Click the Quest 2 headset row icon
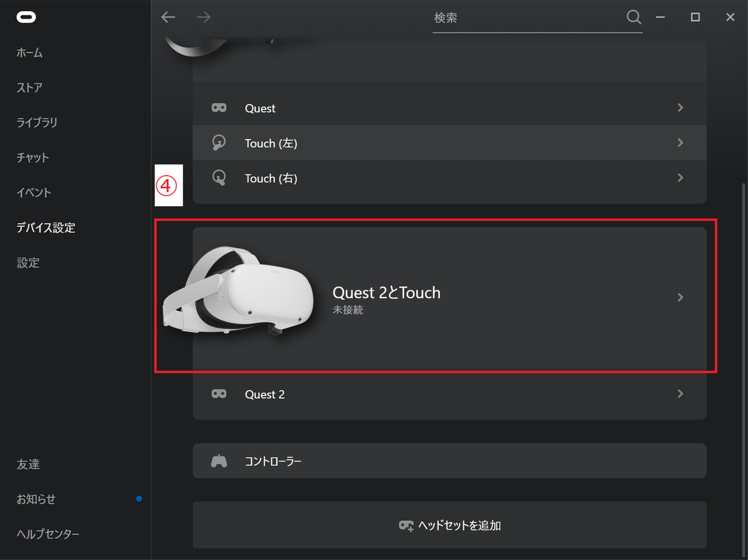Viewport: 748px width, 560px height. pyautogui.click(x=219, y=394)
